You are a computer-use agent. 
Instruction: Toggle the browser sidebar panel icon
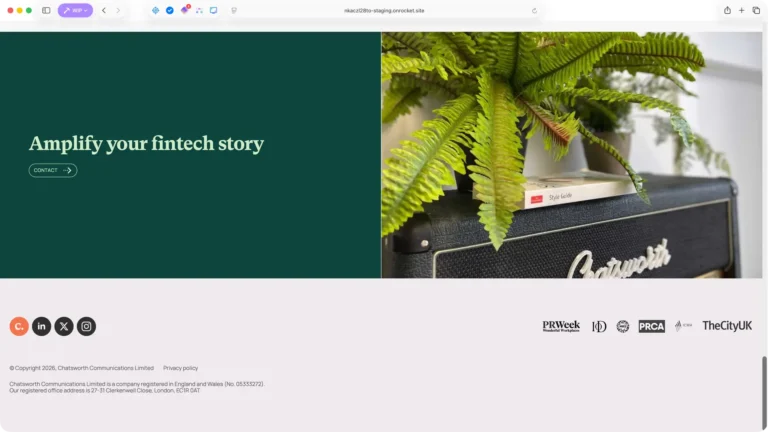(x=46, y=10)
